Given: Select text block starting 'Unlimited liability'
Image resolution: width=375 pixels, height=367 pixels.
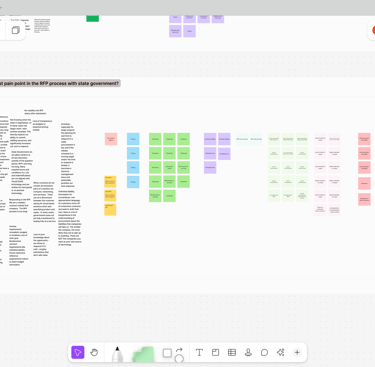Looking at the screenshot, I should pos(70,218).
